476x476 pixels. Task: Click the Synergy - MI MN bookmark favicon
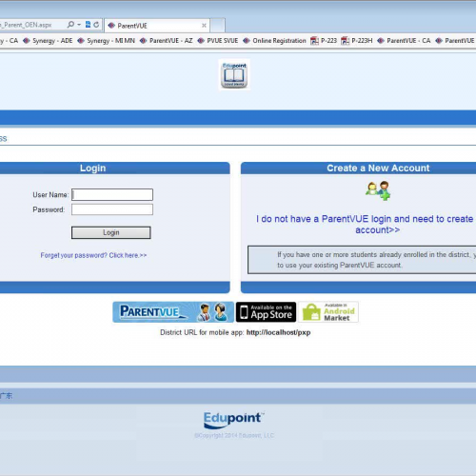point(81,41)
